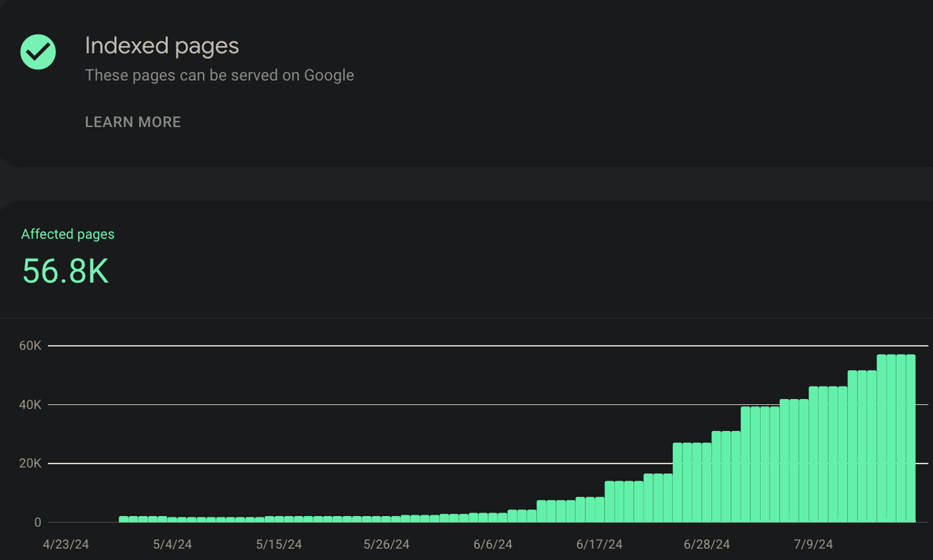Select the leftmost bar in the chart
The image size is (933, 560).
click(x=123, y=520)
